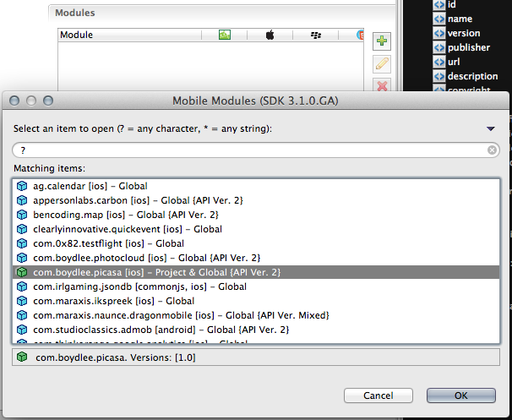
Task: Select the name element in outline
Action: pos(460,19)
